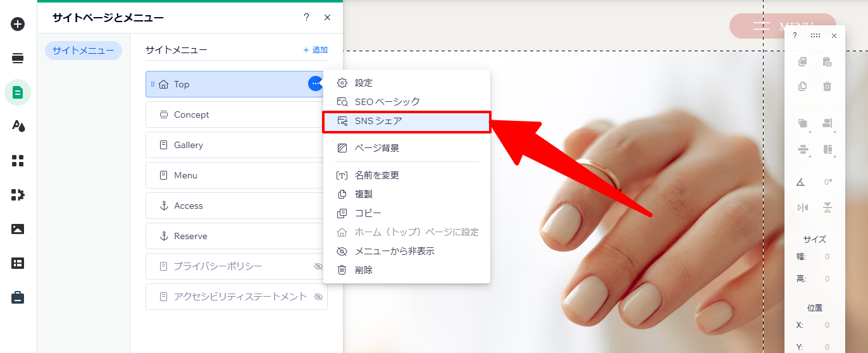Click the Duplicate icon in the toolbox
Image resolution: width=868 pixels, height=353 pixels.
[x=803, y=87]
